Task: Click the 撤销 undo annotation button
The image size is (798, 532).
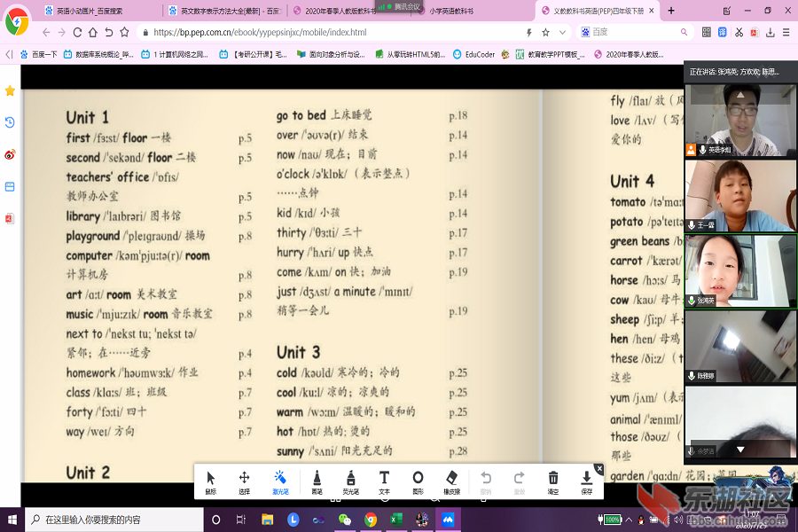Action: pos(486,482)
